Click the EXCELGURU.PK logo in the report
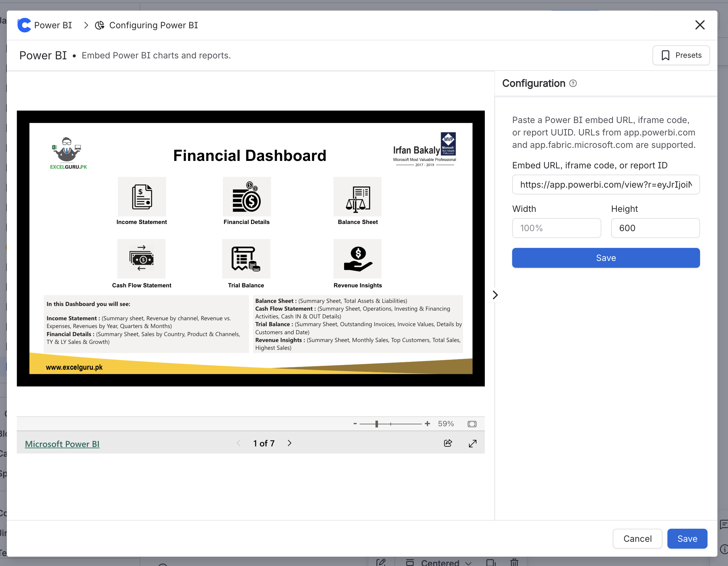Screen dimensions: 728x566 68,153
